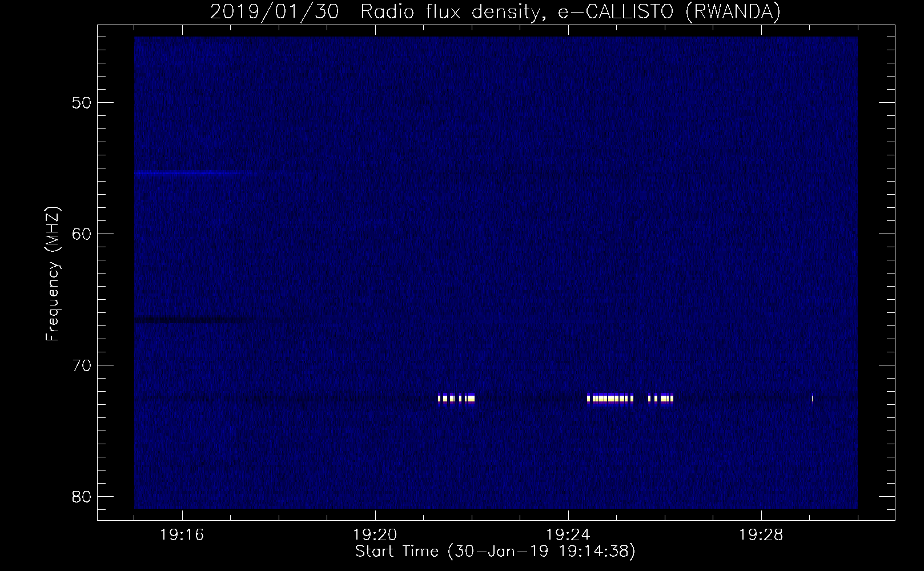Click the bright burst segment near 19:26
924x571 pixels.
[x=661, y=398]
